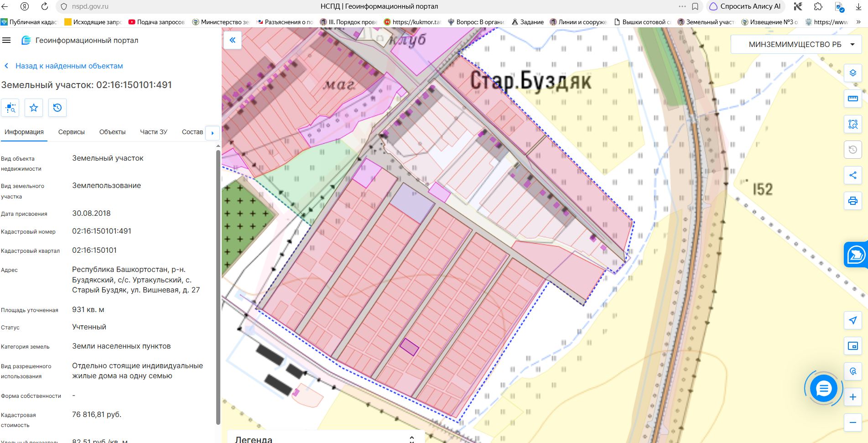Print the map using printer icon
This screenshot has height=443, width=868.
(x=852, y=201)
